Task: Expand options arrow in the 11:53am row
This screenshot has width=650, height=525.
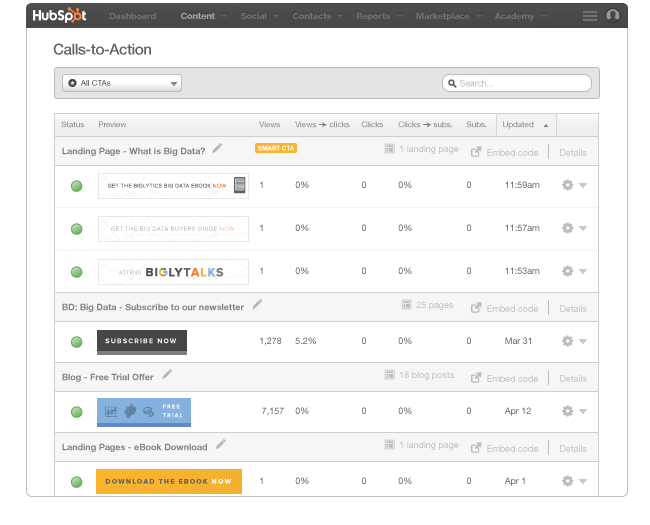Action: pos(583,271)
